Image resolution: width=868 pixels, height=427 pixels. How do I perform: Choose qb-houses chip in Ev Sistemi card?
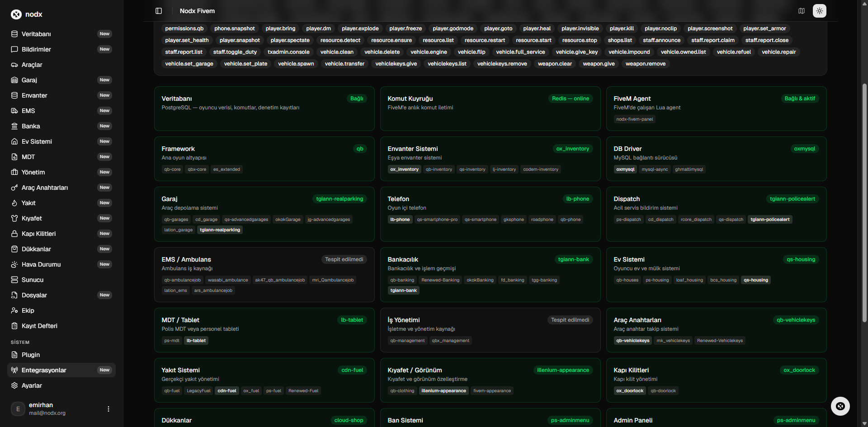point(627,280)
